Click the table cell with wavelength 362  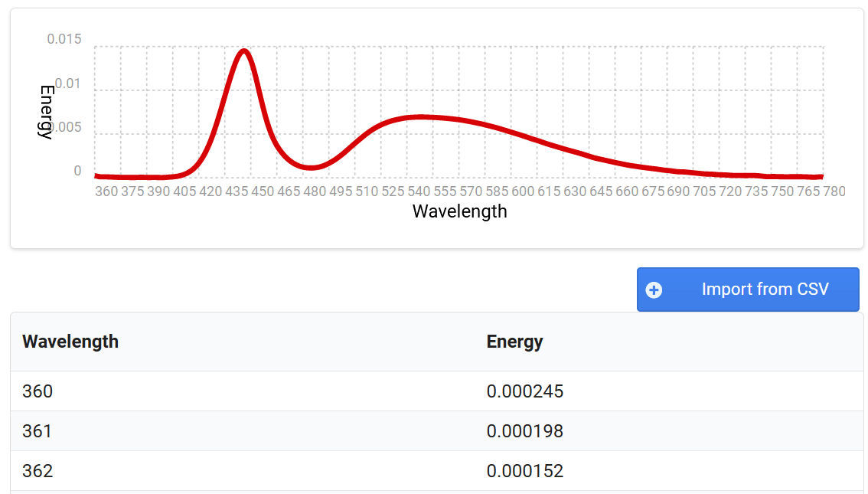click(x=38, y=471)
